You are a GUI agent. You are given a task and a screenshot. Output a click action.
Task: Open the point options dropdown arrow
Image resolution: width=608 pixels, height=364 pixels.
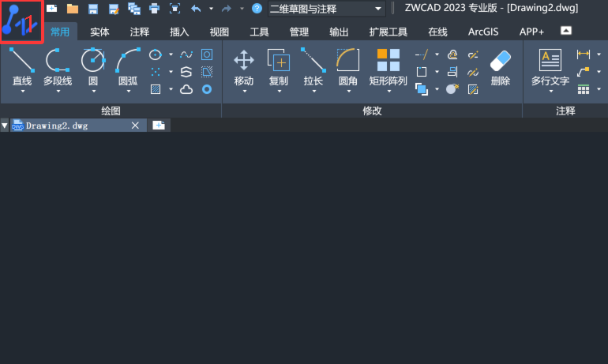pyautogui.click(x=171, y=72)
